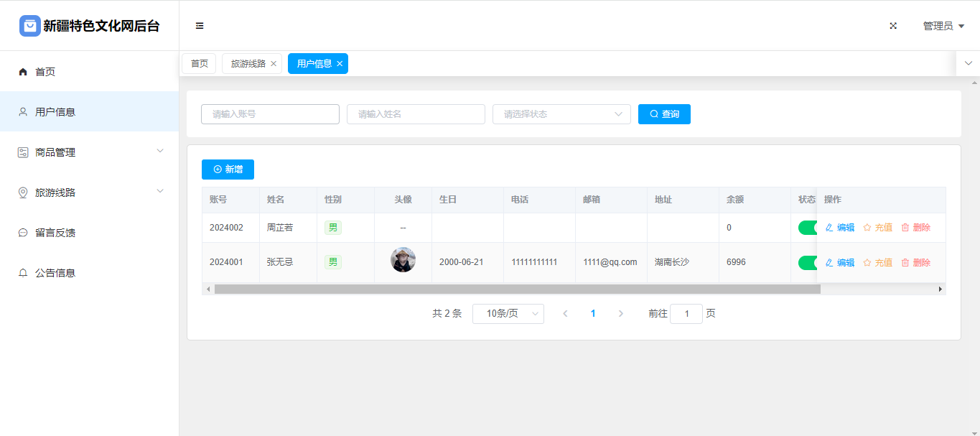
Task: Open 留言反馈 in the sidebar
Action: click(55, 233)
